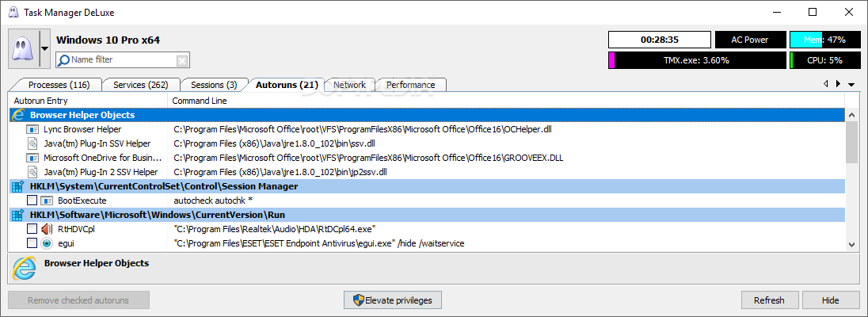The image size is (868, 317).
Task: Open the dropdown arrow beside the ghost icon
Action: pyautogui.click(x=45, y=49)
